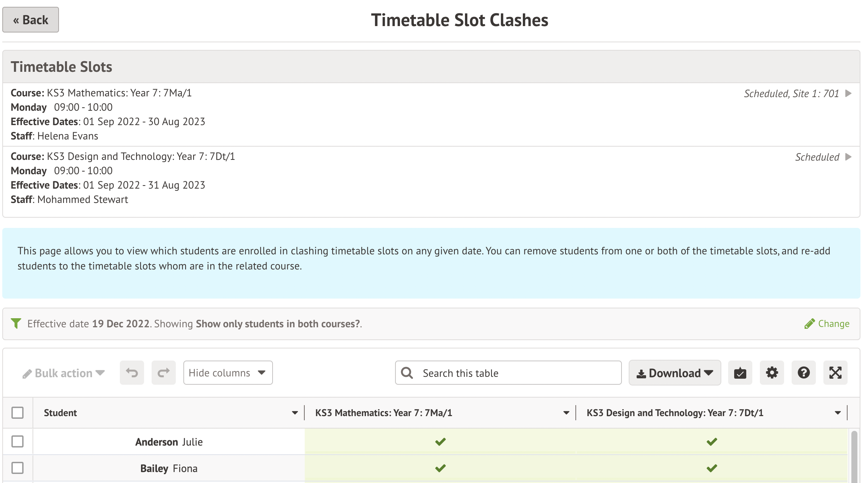
Task: Click the calendar checkmark icon
Action: 740,373
